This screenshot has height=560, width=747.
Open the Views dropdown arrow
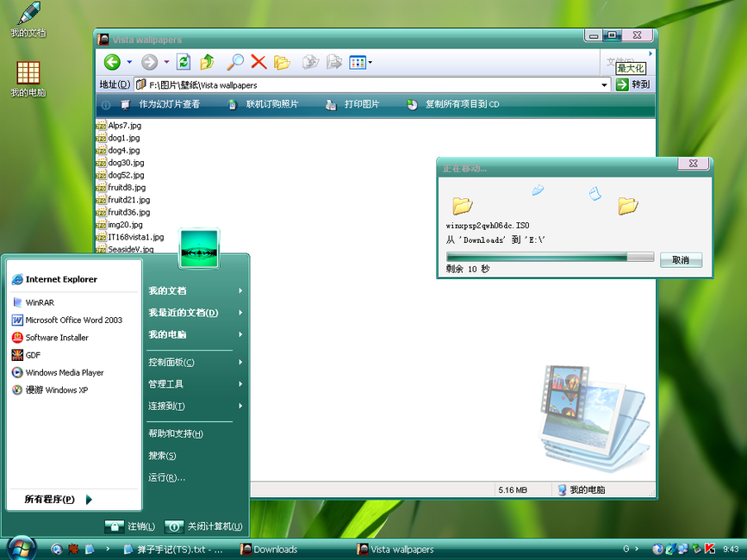pos(370,62)
